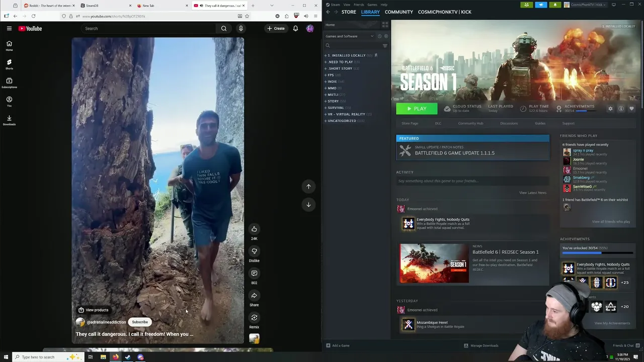Reload the YouTube page
The width and height of the screenshot is (644, 362).
pyautogui.click(x=33, y=16)
